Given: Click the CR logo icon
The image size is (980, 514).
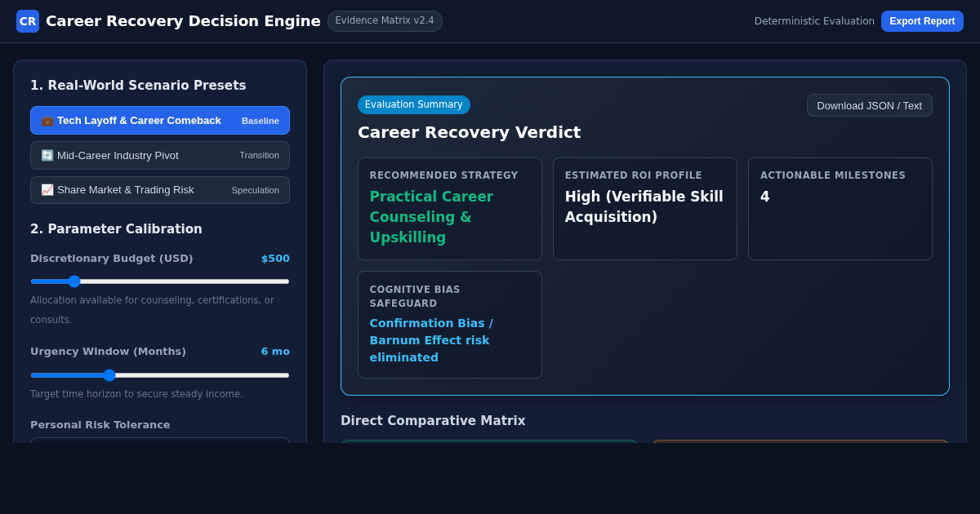Looking at the screenshot, I should 28,21.
